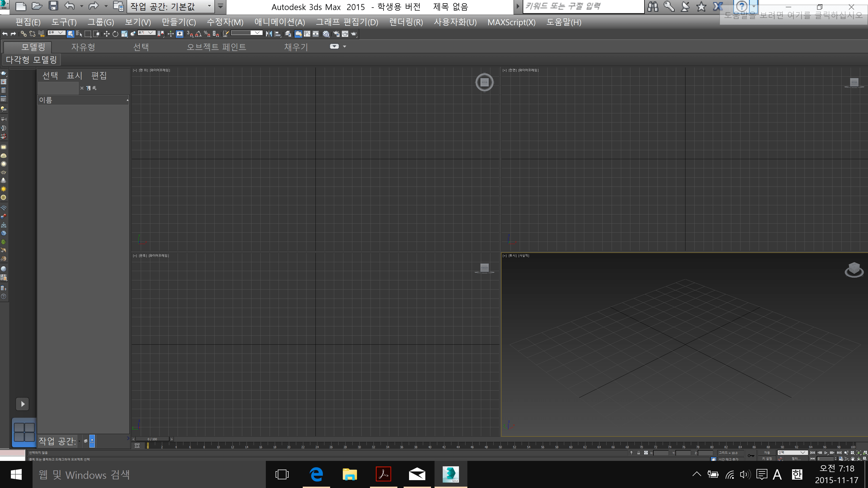
Task: Open the Curve Editor toolbar icon
Action: point(307,34)
